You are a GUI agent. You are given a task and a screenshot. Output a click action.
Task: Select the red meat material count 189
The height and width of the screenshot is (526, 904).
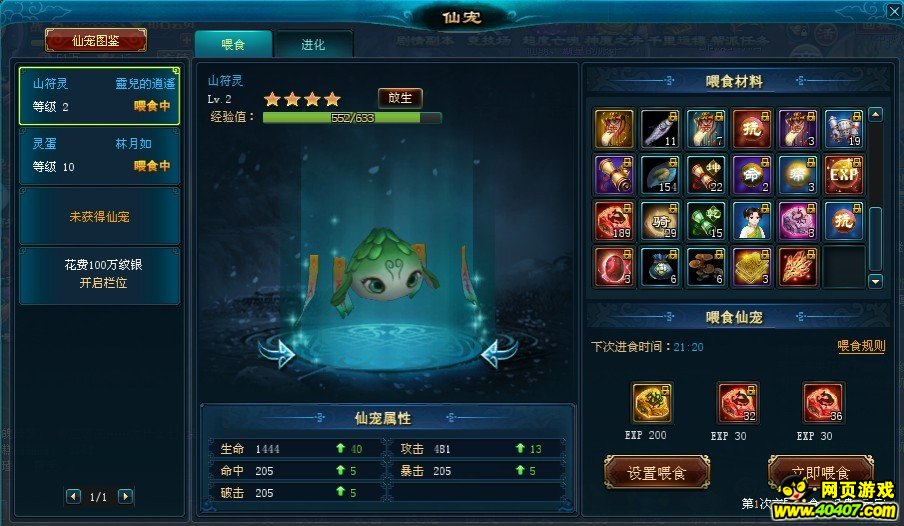pos(614,221)
